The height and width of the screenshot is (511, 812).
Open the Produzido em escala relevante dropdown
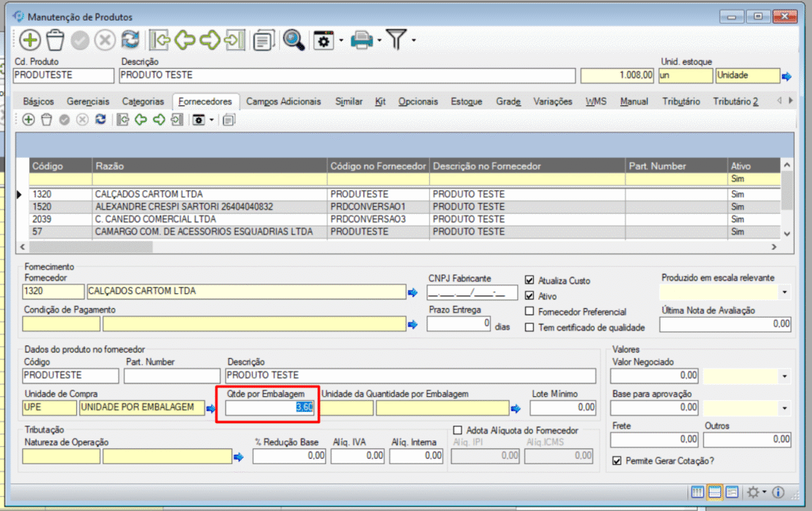(x=785, y=292)
